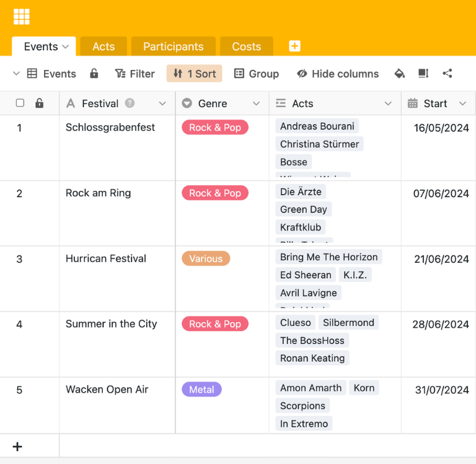The width and height of the screenshot is (476, 464).
Task: Click the In Extremo act link
Action: pos(304,424)
